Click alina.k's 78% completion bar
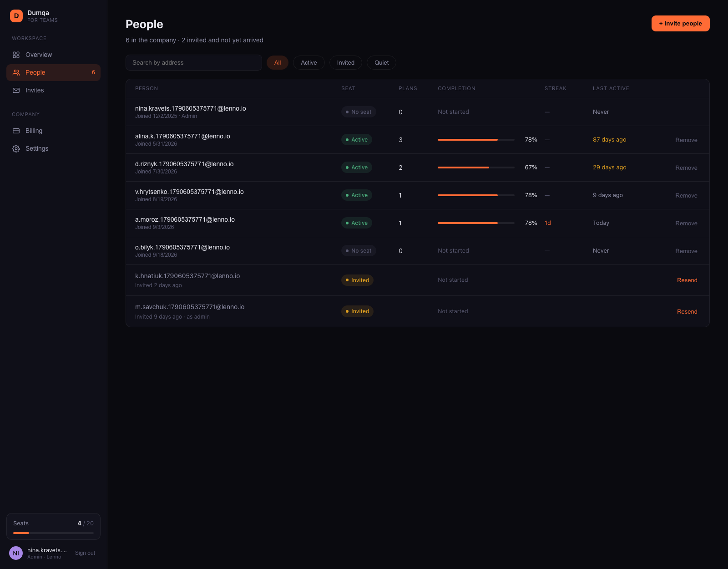Viewport: 728px width, 569px height. click(476, 140)
